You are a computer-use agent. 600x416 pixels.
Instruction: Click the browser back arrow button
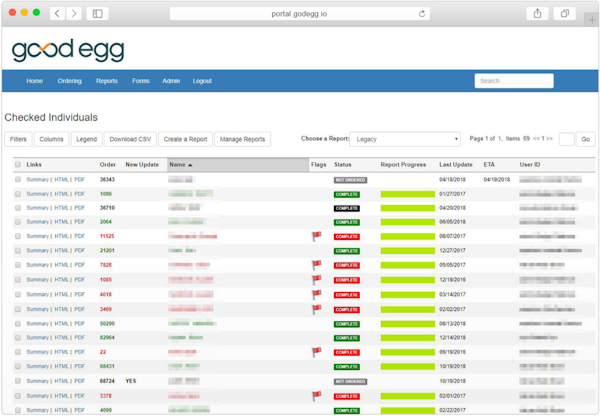pyautogui.click(x=57, y=14)
